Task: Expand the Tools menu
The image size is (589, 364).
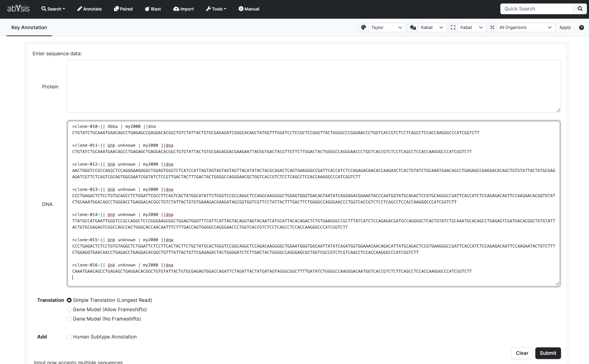Action: [216, 9]
